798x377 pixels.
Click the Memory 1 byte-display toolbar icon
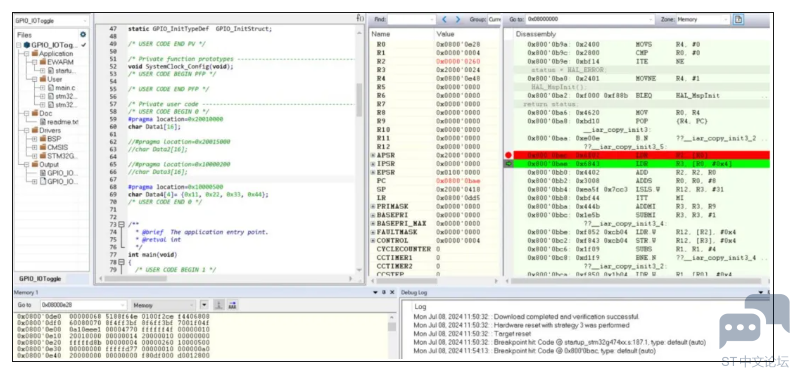218,305
